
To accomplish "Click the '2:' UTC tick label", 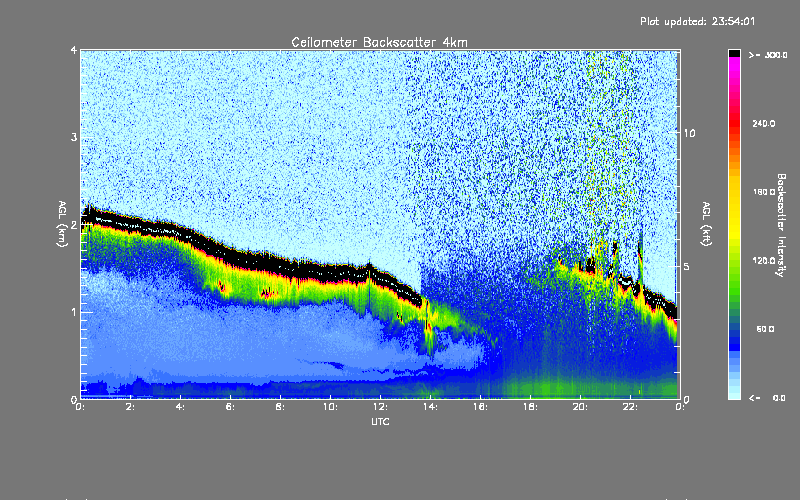I will click(x=131, y=407).
